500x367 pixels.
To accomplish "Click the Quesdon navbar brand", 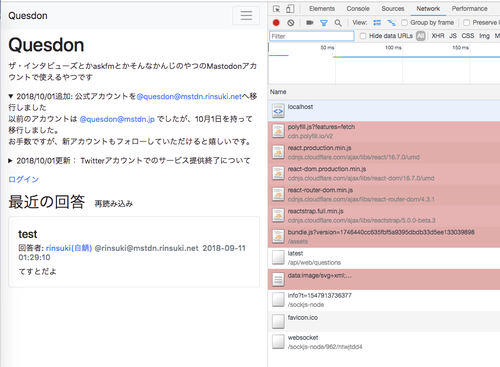I will click(28, 16).
